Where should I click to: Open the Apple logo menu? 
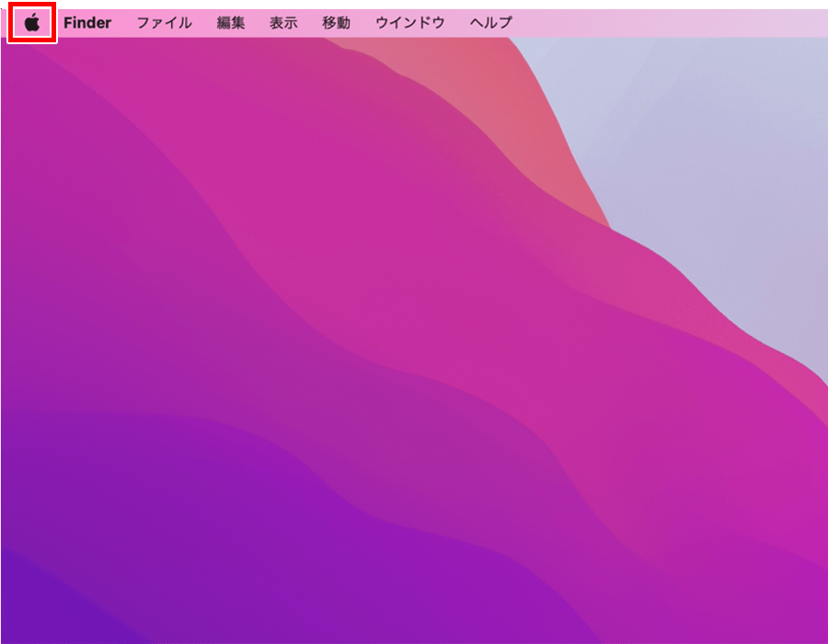pos(32,23)
